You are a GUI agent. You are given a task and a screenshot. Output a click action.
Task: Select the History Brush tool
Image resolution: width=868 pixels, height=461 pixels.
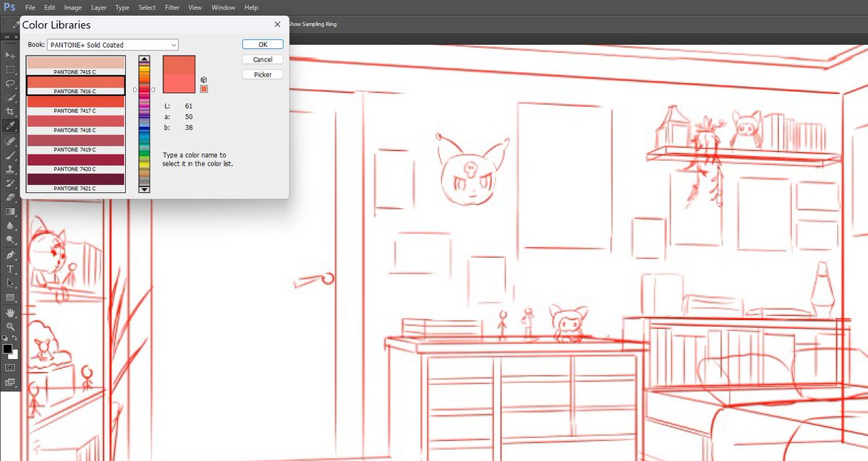click(x=10, y=184)
